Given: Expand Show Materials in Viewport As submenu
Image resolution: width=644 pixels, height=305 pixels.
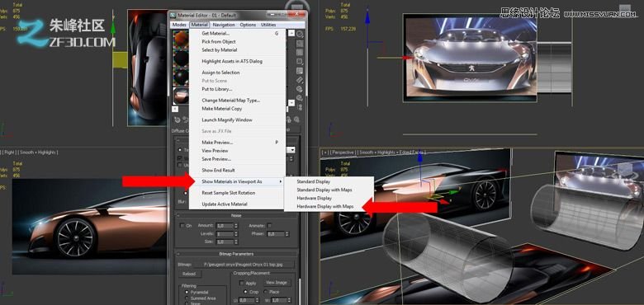Looking at the screenshot, I should tap(237, 181).
